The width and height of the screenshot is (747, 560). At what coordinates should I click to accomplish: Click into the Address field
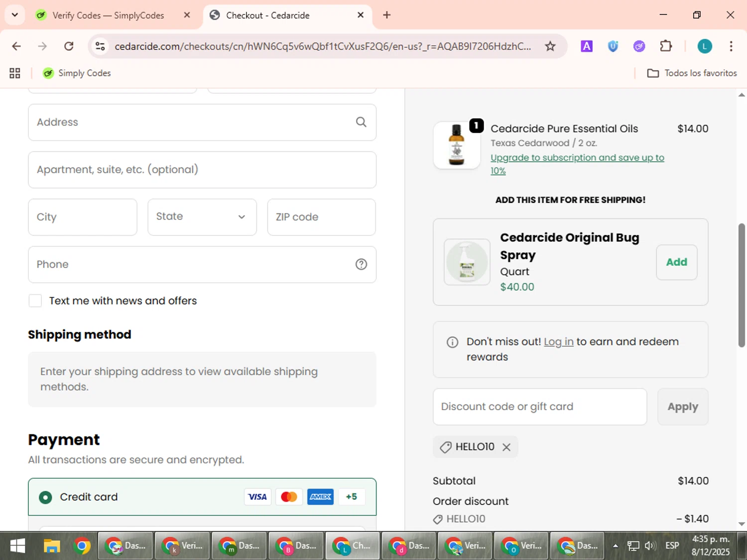click(202, 122)
